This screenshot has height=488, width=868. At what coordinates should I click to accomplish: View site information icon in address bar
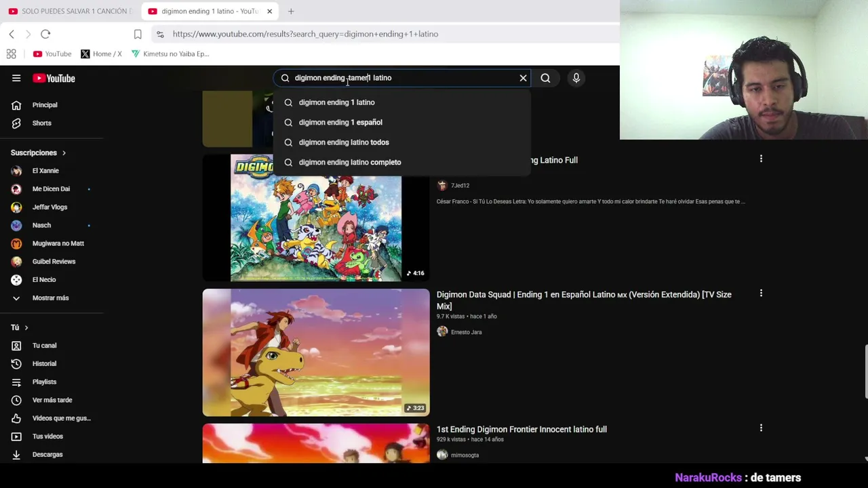click(x=160, y=34)
